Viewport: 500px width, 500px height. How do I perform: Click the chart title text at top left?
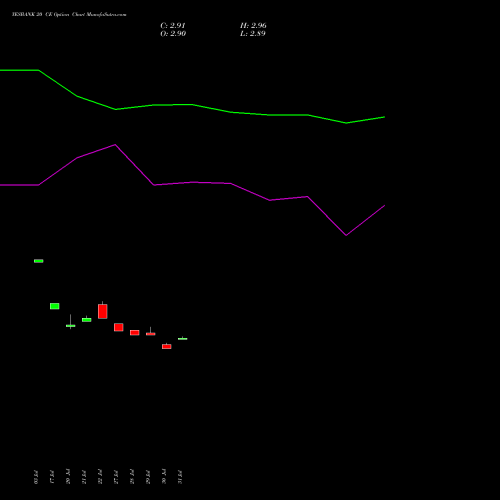click(69, 14)
